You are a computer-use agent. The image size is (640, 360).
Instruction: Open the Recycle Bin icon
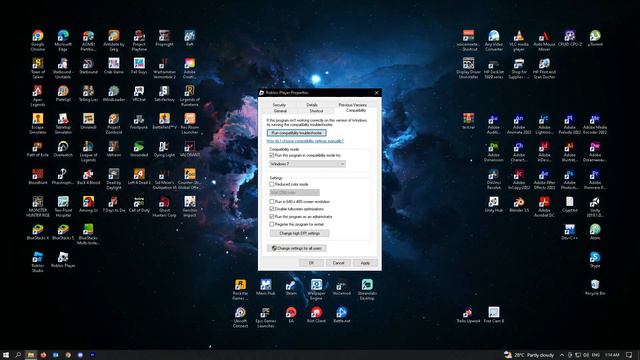[x=595, y=287]
